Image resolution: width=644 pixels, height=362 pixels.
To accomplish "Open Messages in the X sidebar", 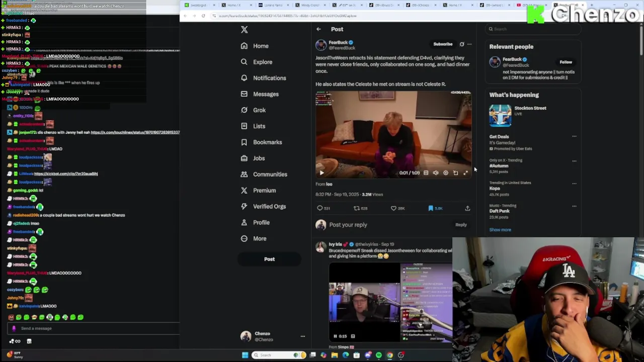I will coord(260,94).
